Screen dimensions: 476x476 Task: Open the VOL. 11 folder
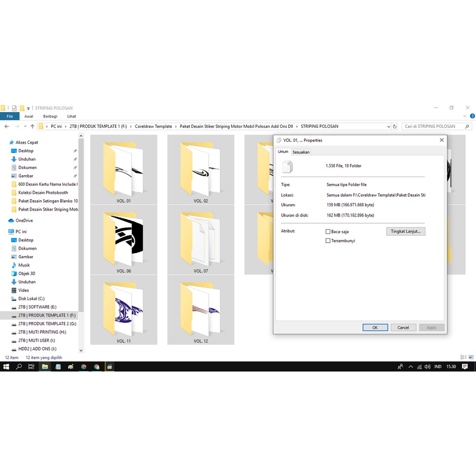click(x=124, y=309)
